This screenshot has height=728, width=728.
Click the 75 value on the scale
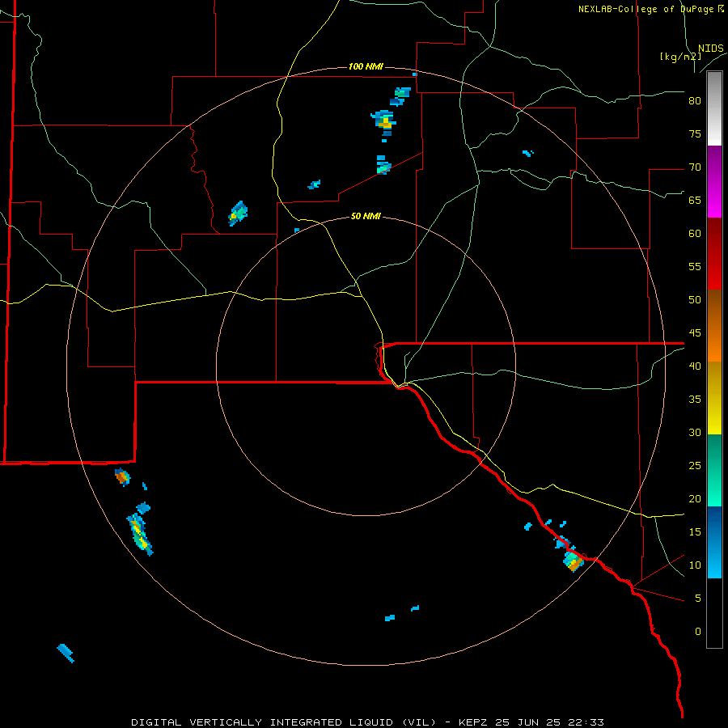695,133
